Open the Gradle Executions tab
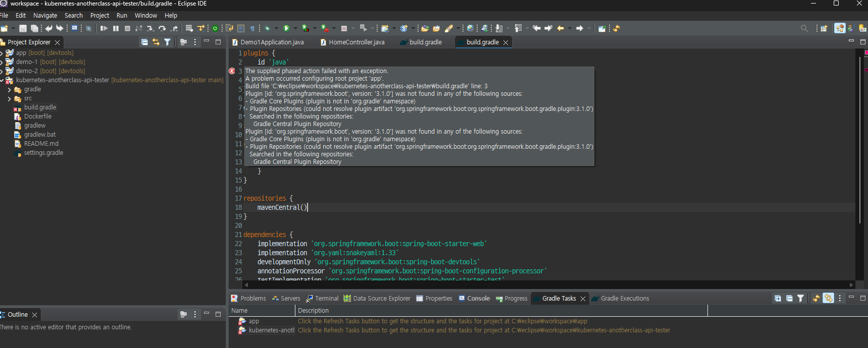The height and width of the screenshot is (348, 868). click(x=620, y=299)
